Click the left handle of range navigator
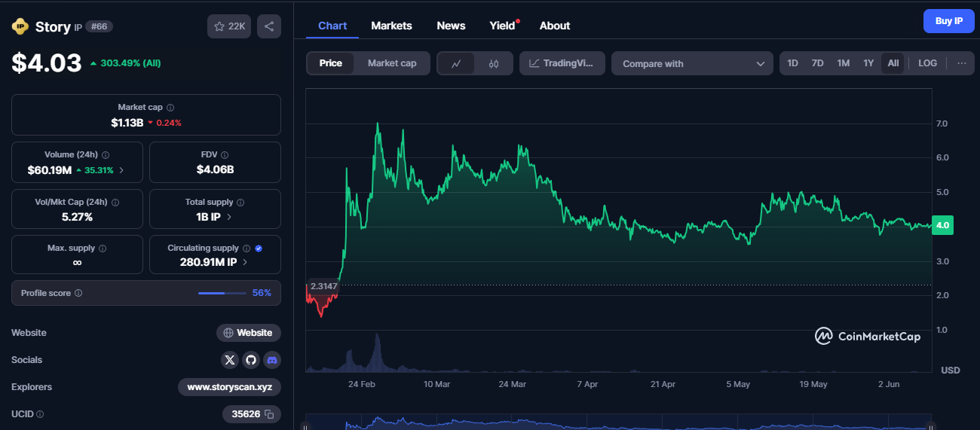 tap(306, 426)
